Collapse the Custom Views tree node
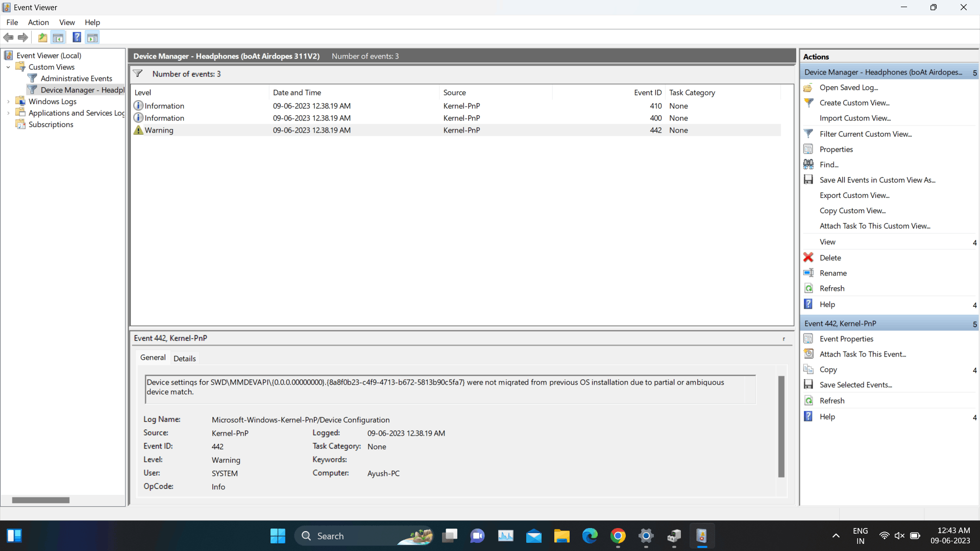Screen dimensions: 980x551 [x=8, y=67]
